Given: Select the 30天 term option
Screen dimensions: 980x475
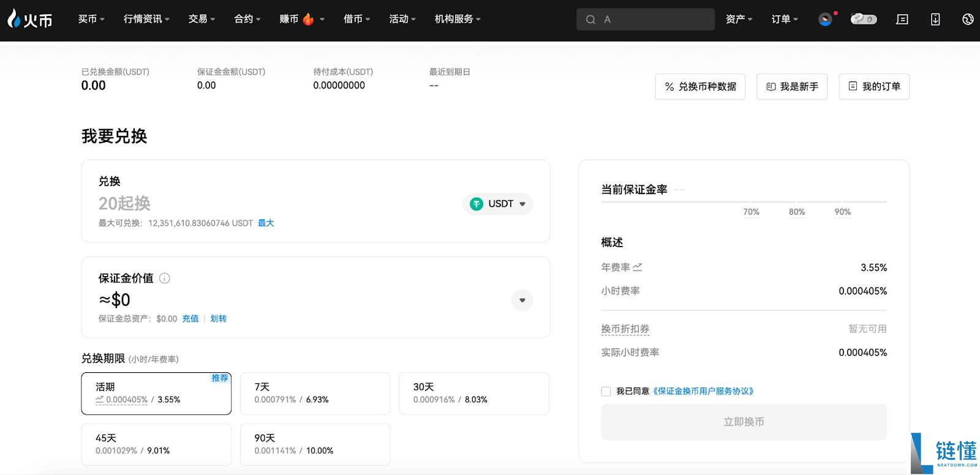Looking at the screenshot, I should coord(474,394).
